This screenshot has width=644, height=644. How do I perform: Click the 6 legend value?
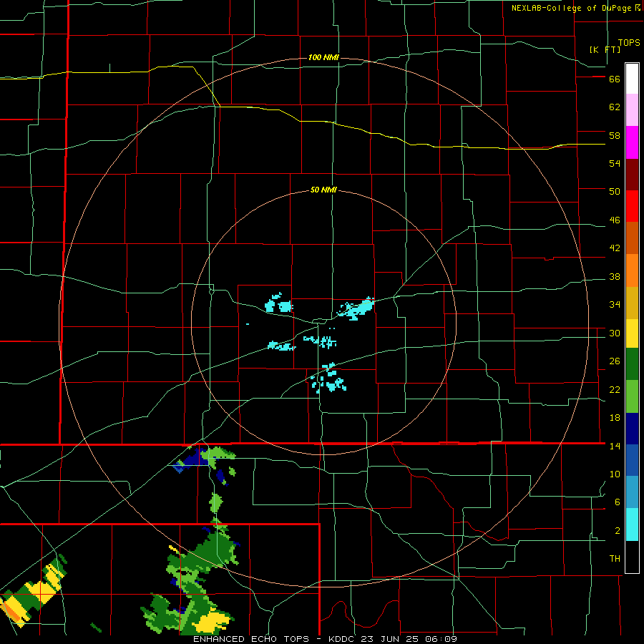618,502
